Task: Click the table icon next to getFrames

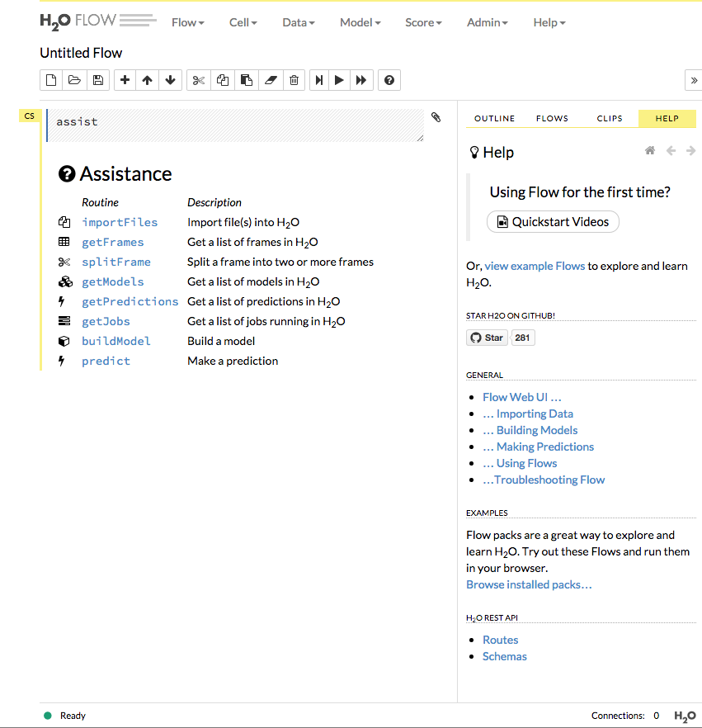Action: (x=64, y=242)
